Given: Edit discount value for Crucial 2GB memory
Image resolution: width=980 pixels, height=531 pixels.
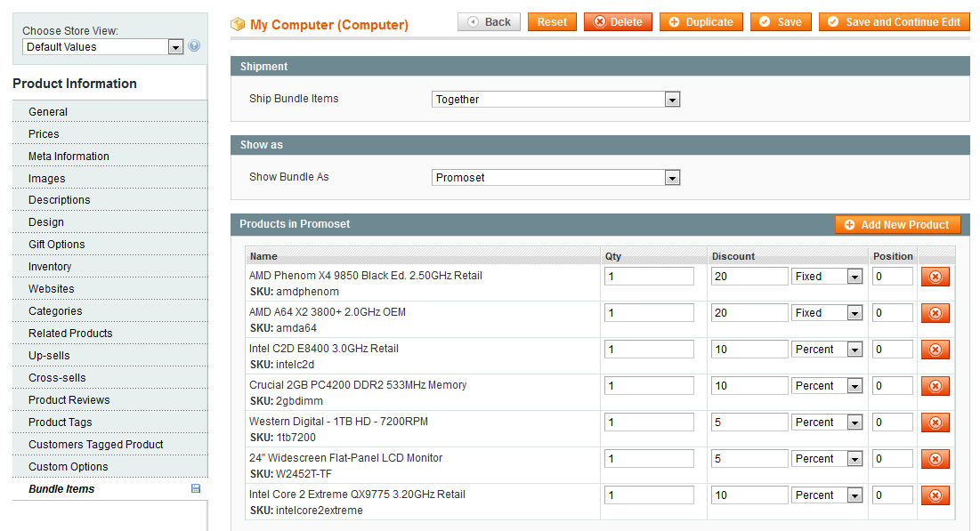Looking at the screenshot, I should pyautogui.click(x=749, y=386).
